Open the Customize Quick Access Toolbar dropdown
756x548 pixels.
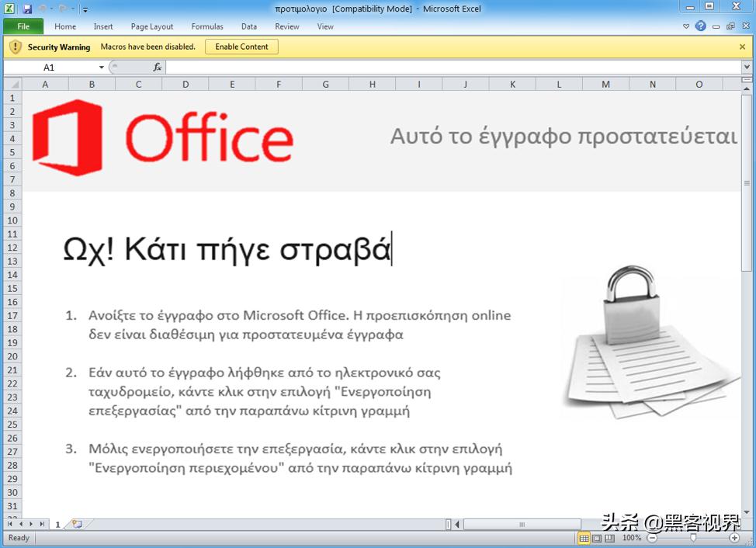click(85, 9)
